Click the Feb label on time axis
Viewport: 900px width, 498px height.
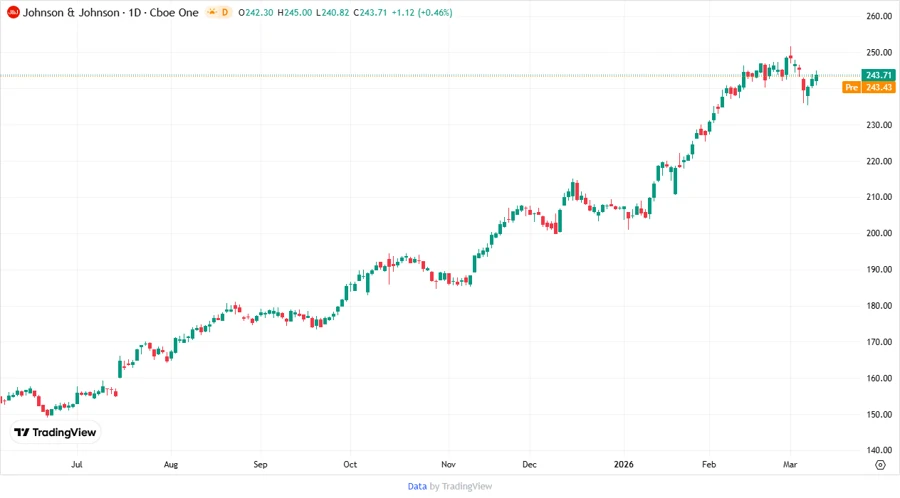(709, 464)
